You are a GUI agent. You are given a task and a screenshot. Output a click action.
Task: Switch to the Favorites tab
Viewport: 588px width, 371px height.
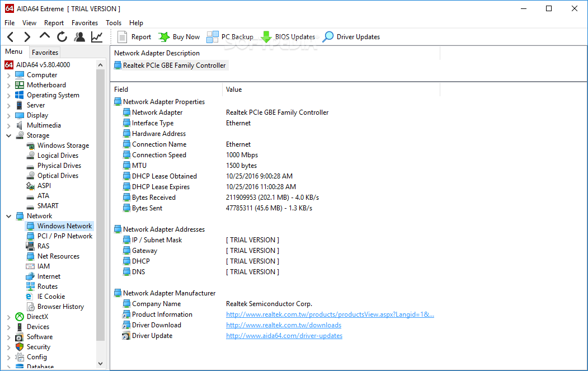point(45,53)
